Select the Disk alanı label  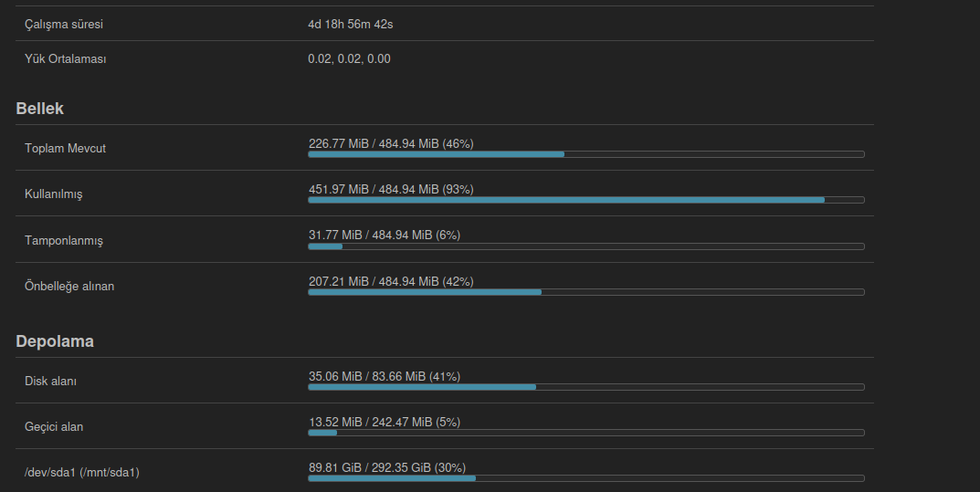coord(50,381)
